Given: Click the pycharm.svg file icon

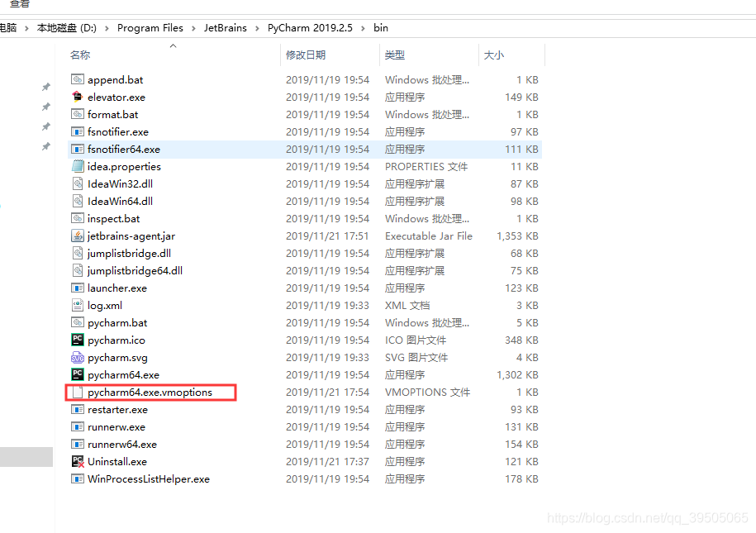Looking at the screenshot, I should point(77,357).
